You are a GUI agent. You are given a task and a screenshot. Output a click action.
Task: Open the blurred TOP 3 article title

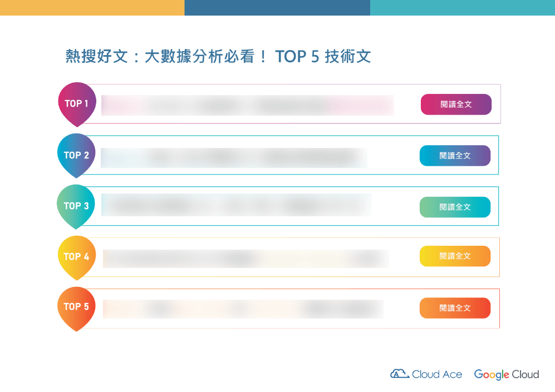click(237, 205)
